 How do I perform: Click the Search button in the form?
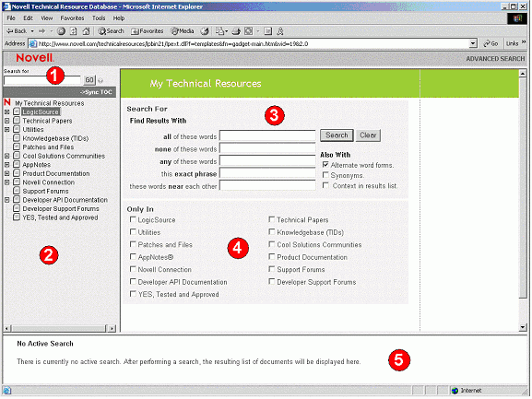[x=337, y=135]
